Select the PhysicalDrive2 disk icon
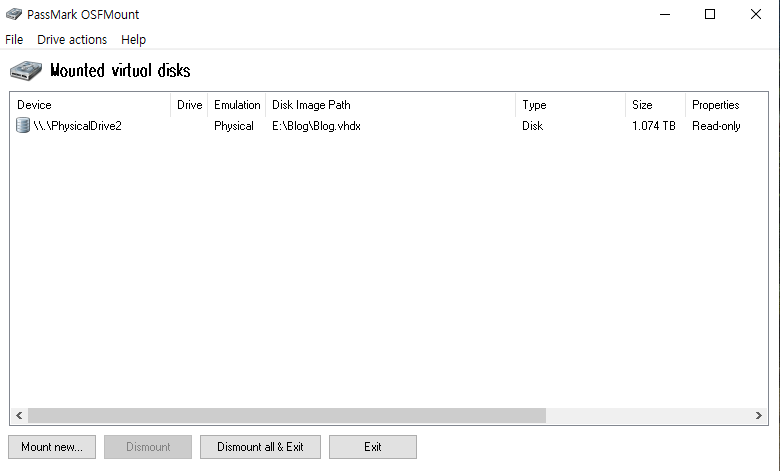 tap(23, 125)
